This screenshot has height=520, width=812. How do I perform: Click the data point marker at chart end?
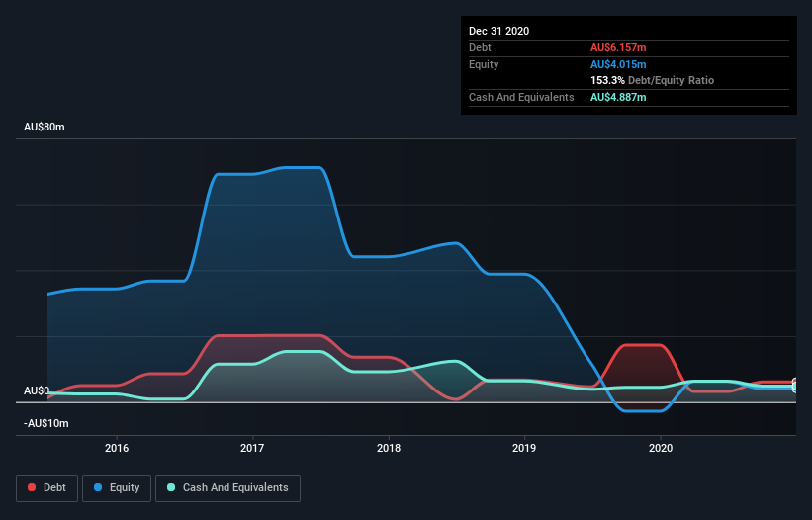tap(795, 386)
